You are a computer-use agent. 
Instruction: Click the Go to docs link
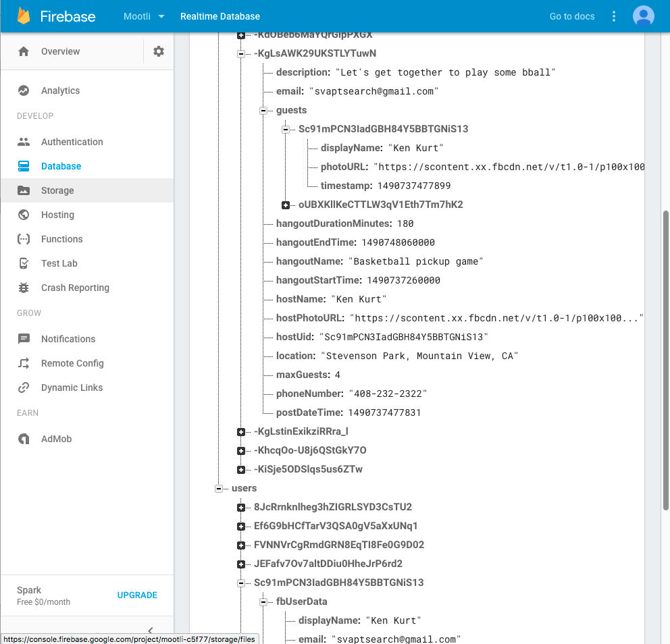pyautogui.click(x=571, y=16)
